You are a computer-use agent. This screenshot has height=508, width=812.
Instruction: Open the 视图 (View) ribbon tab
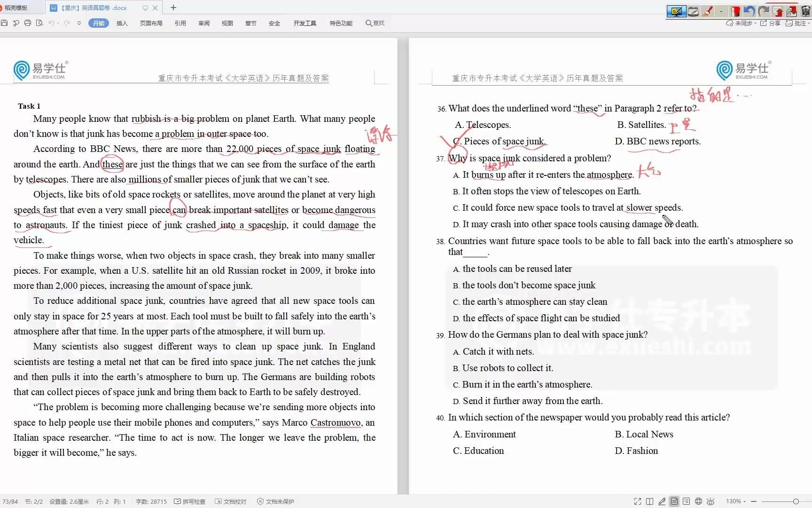(227, 23)
